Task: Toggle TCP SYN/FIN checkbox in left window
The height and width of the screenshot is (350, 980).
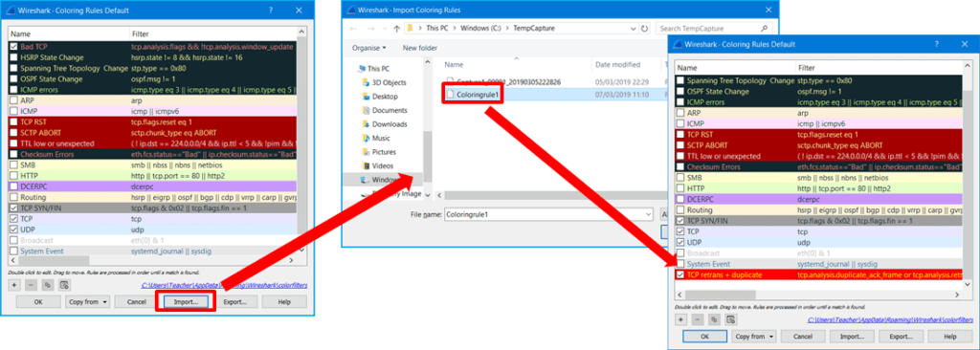Action: (x=14, y=208)
